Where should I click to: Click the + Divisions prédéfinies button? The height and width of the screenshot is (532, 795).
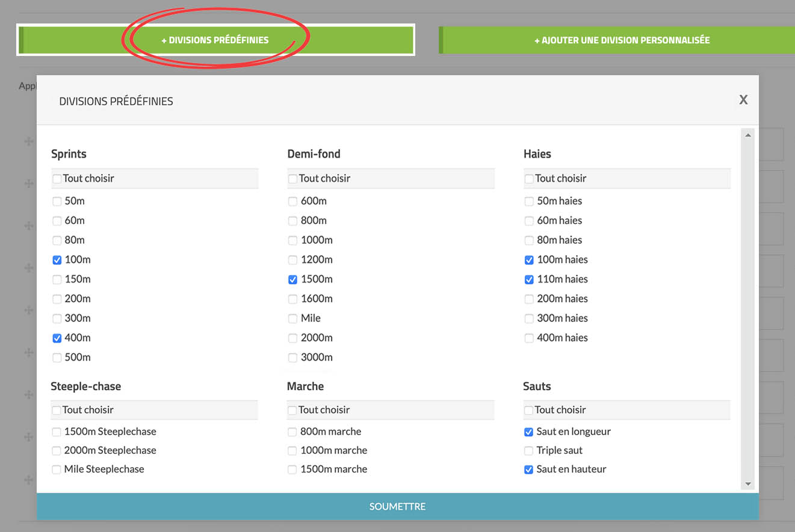tap(215, 40)
